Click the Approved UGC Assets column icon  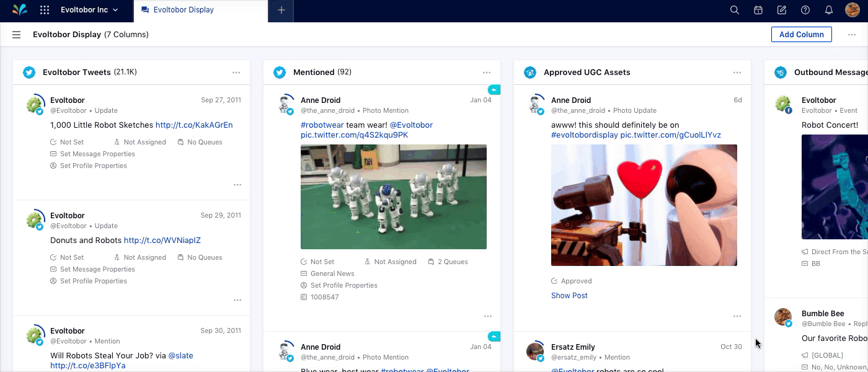click(x=530, y=73)
